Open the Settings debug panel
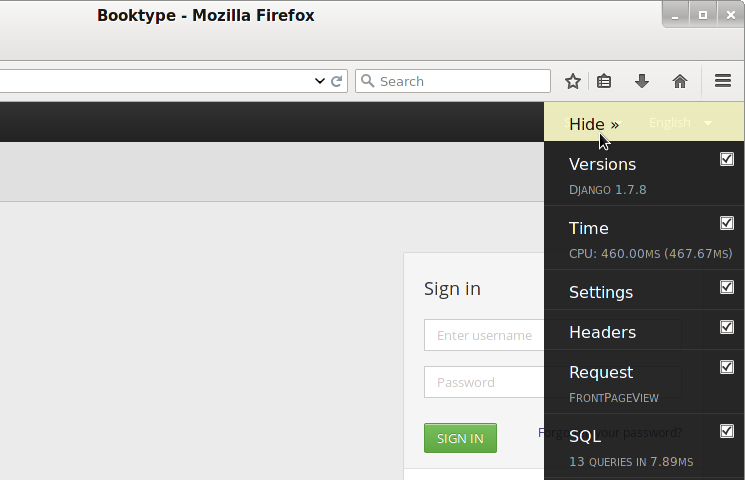 601,292
